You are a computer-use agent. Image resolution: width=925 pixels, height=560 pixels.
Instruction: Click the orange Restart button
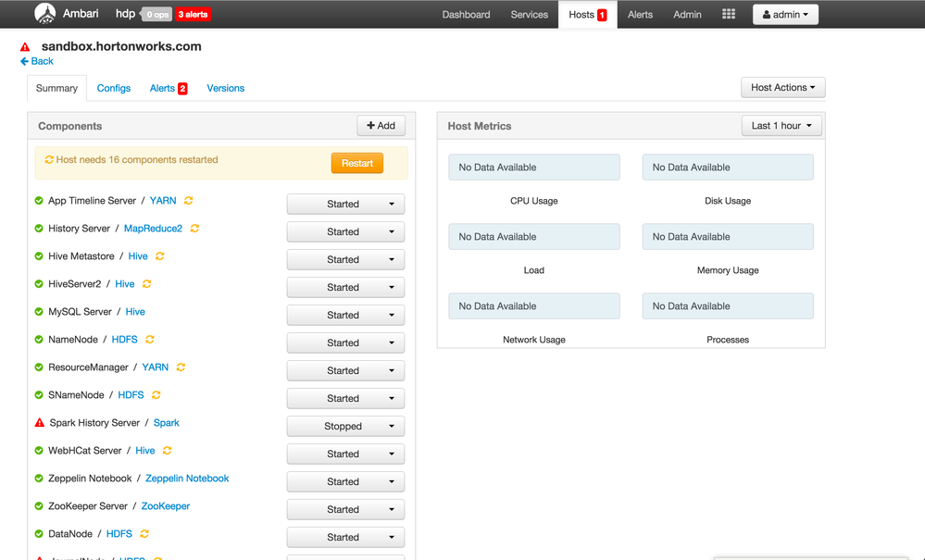click(x=356, y=163)
